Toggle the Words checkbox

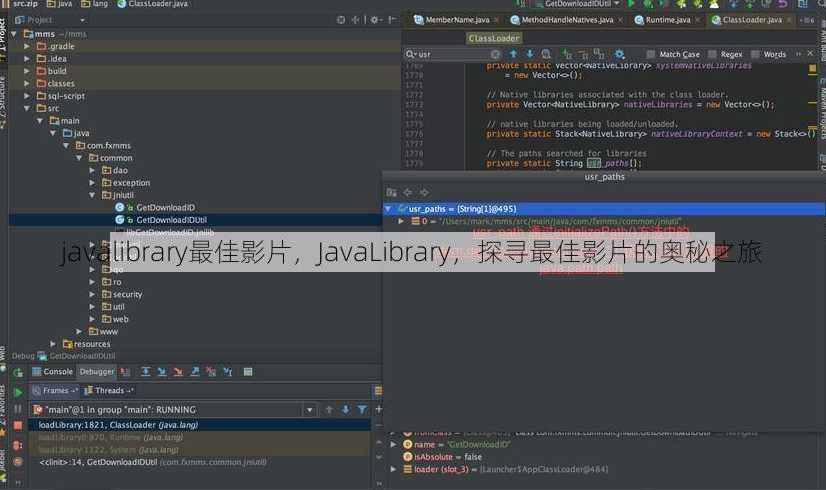tap(755, 54)
